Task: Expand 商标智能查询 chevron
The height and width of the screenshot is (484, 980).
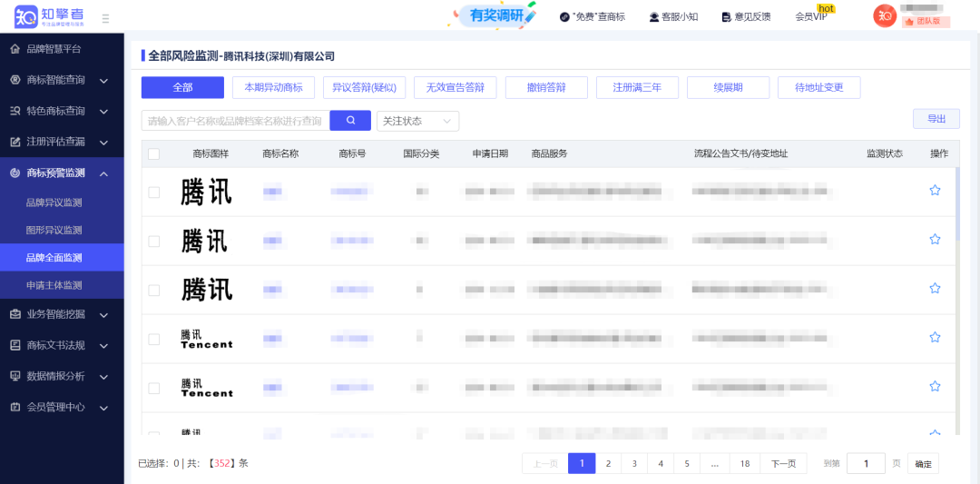Action: click(103, 81)
